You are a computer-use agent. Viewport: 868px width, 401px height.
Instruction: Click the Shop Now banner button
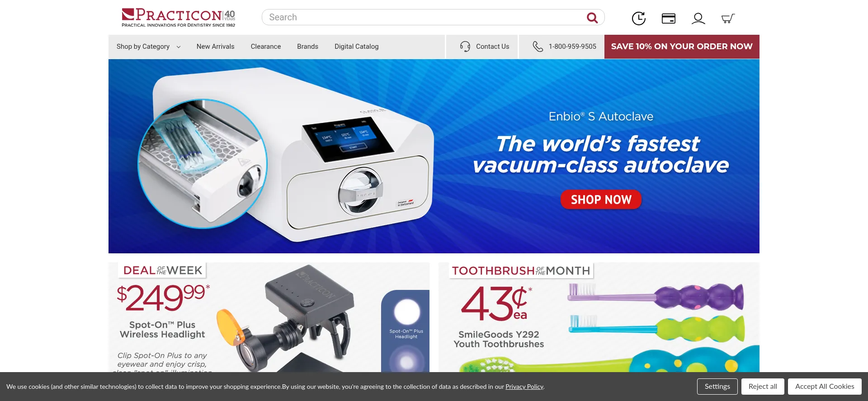pyautogui.click(x=601, y=200)
